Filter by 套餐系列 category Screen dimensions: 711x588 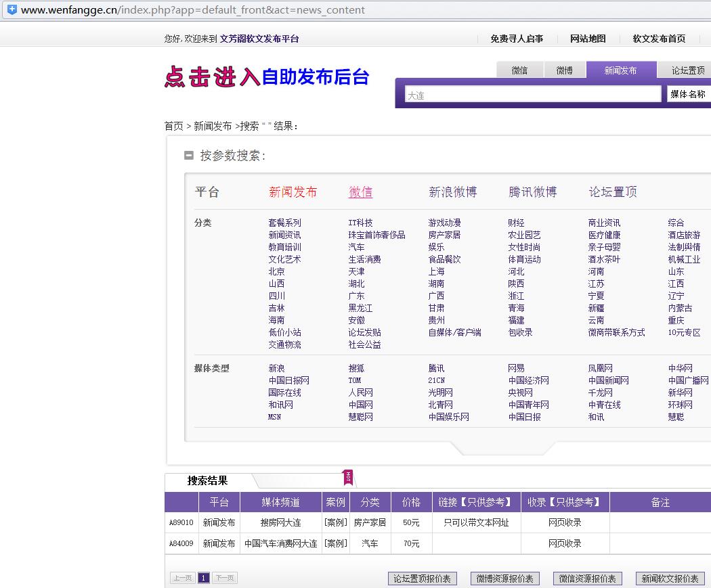tap(285, 223)
